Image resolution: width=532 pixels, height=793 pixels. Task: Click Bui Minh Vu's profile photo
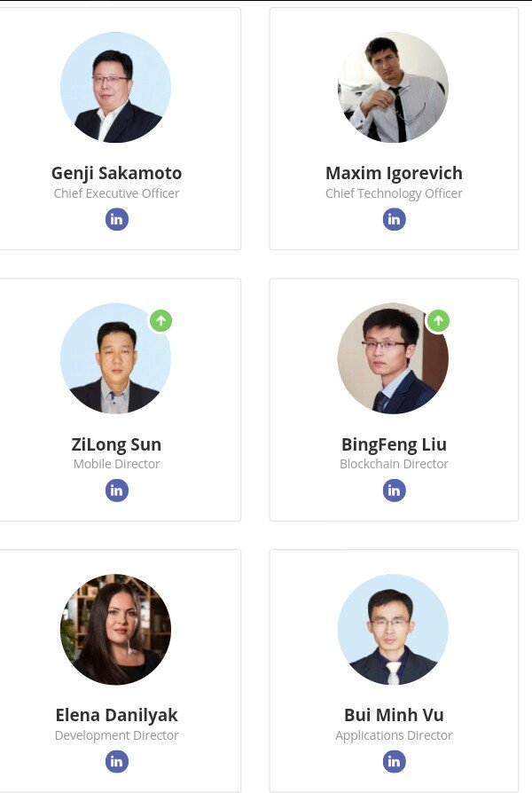point(393,630)
